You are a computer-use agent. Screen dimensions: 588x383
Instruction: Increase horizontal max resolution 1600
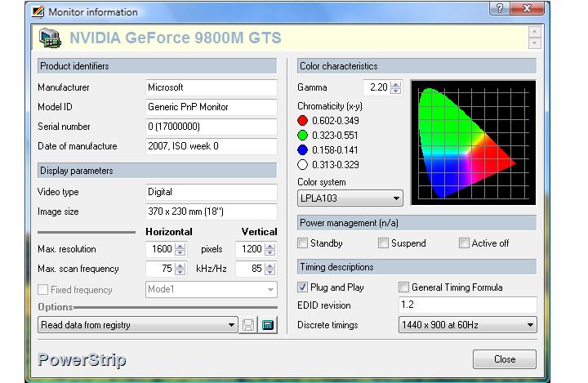180,246
